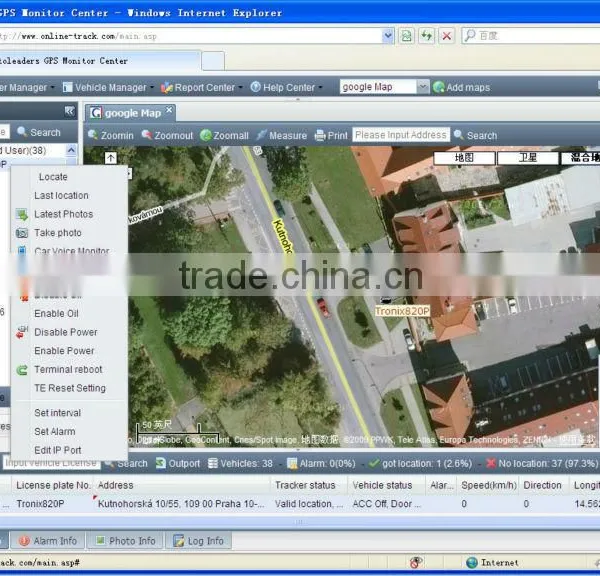
Task: Sort by Speed(km/h) column
Action: (489, 485)
